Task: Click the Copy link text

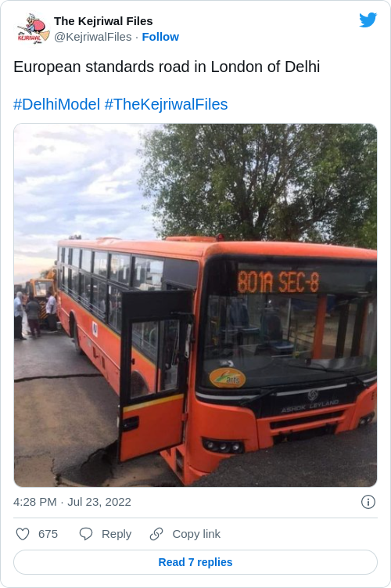Action: (196, 534)
